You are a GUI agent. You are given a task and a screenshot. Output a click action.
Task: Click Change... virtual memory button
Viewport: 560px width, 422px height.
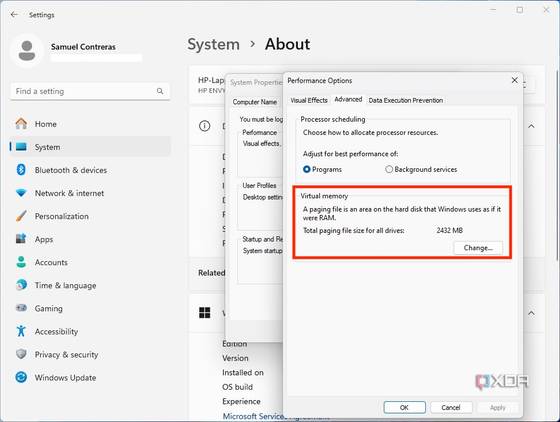478,248
